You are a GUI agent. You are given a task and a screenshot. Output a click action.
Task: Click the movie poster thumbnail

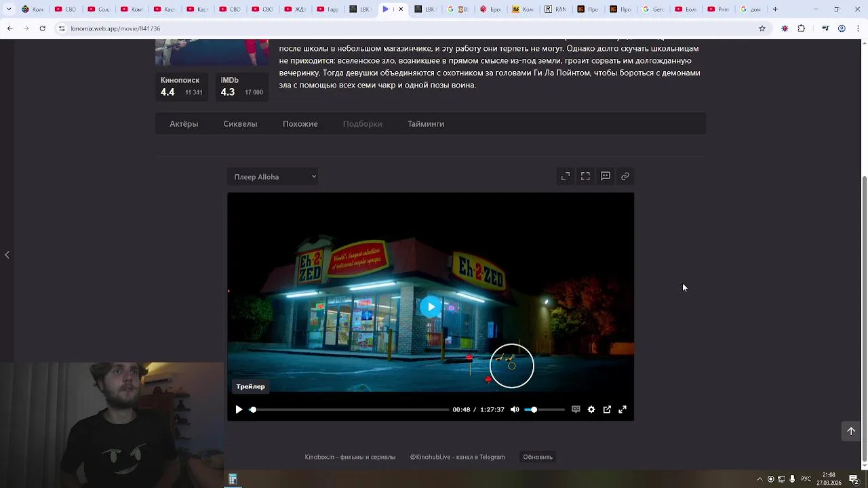212,52
